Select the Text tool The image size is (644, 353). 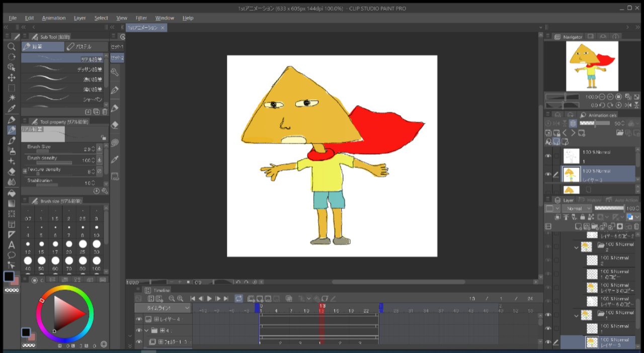point(12,245)
